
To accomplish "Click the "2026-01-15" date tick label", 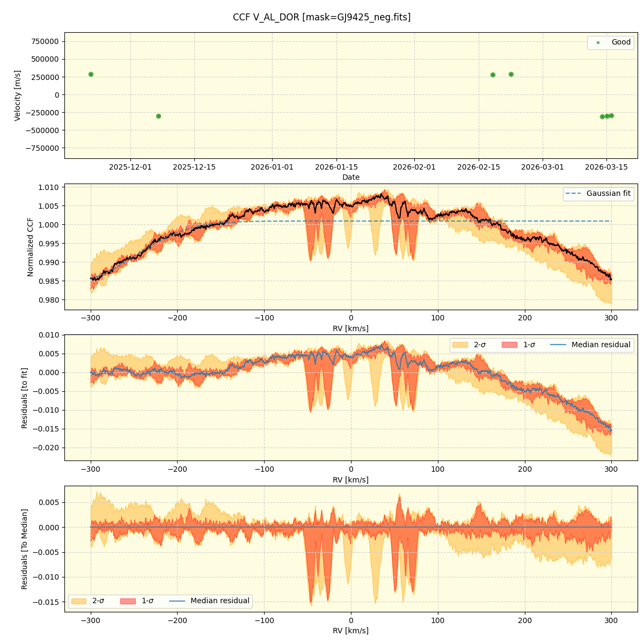I will tap(336, 167).
